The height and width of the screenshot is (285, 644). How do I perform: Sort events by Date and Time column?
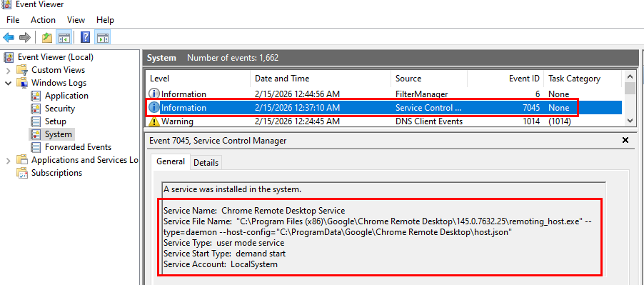[321, 79]
